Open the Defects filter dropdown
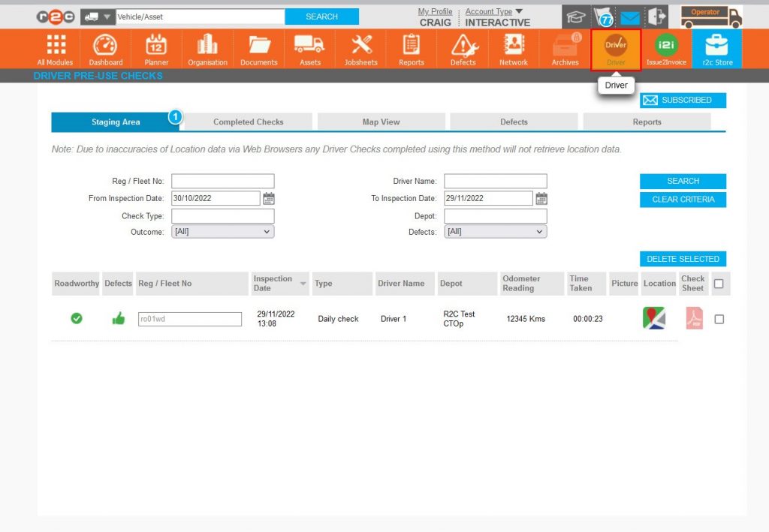This screenshot has height=532, width=769. pyautogui.click(x=495, y=232)
